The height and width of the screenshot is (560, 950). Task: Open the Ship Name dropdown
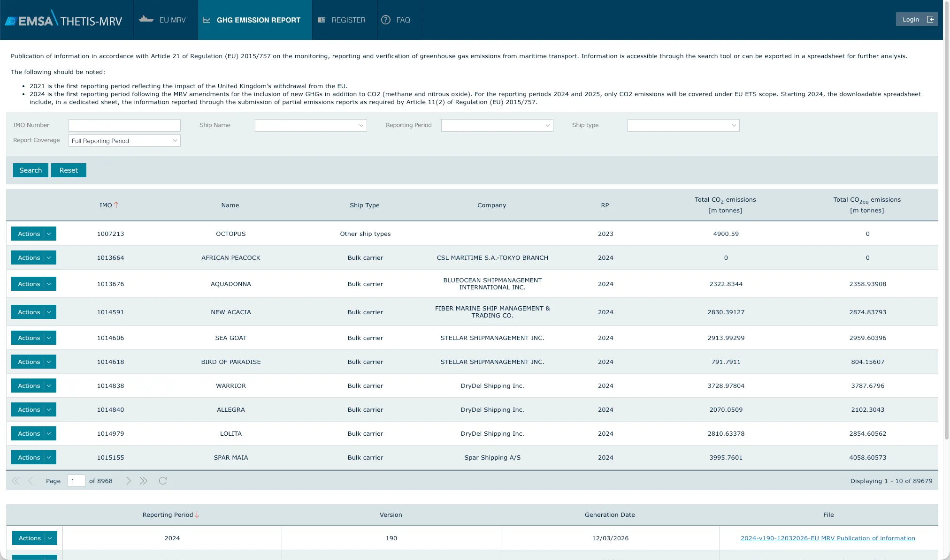[361, 125]
